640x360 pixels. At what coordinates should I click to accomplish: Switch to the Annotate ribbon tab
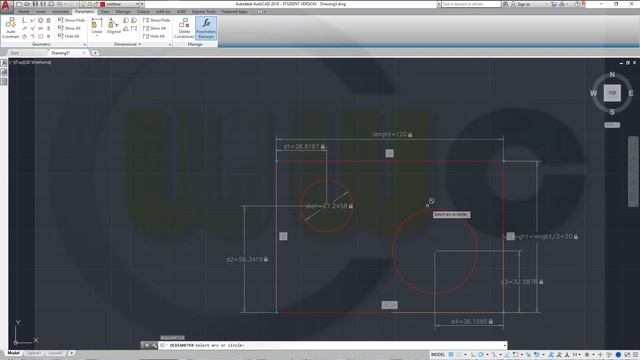(61, 12)
